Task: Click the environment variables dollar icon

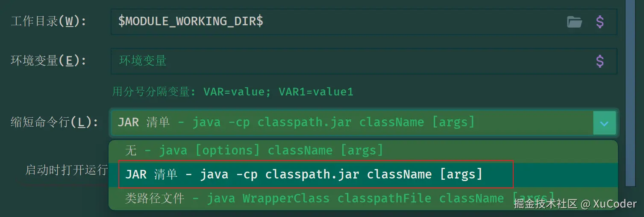Action: click(600, 61)
